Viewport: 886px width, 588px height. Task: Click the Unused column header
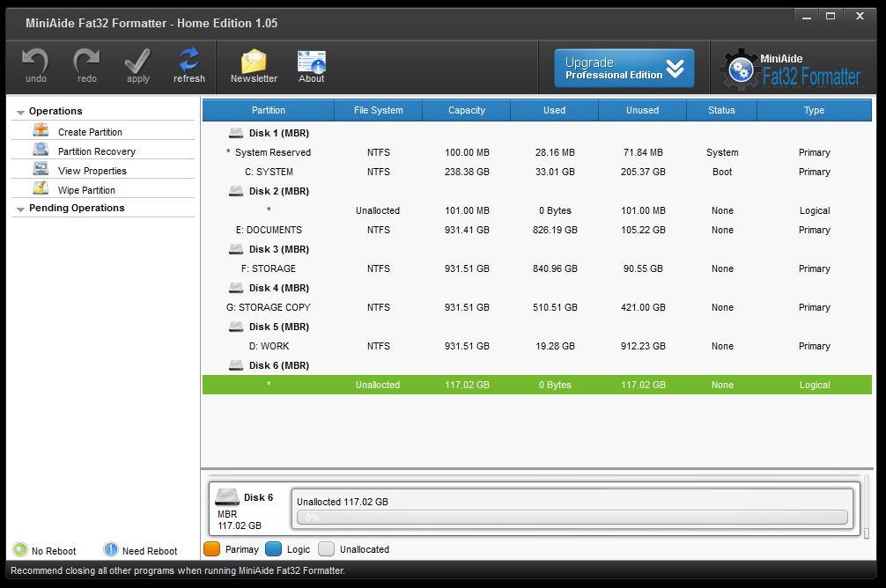point(642,110)
